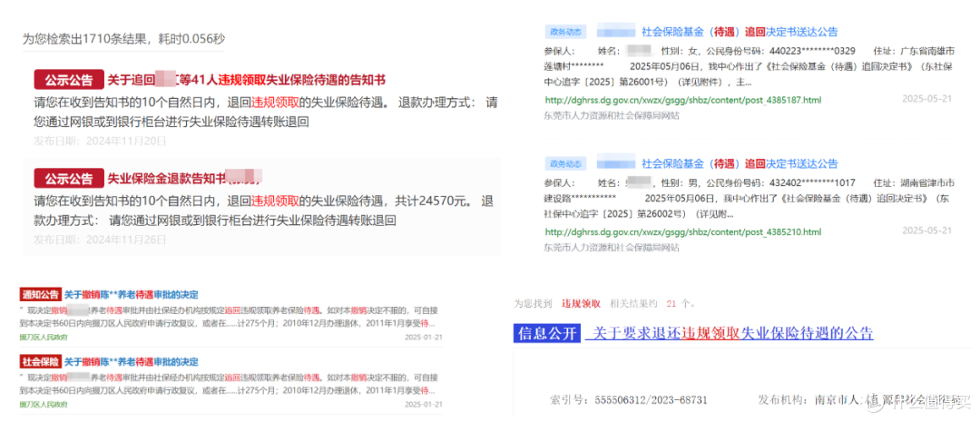Click the date 发布日期：2024年11月26日
The height and width of the screenshot is (422, 980).
100,240
